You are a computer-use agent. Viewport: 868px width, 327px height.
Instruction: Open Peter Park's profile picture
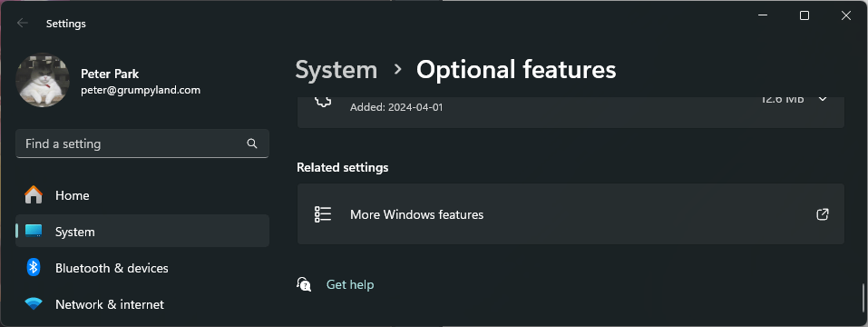(x=43, y=80)
